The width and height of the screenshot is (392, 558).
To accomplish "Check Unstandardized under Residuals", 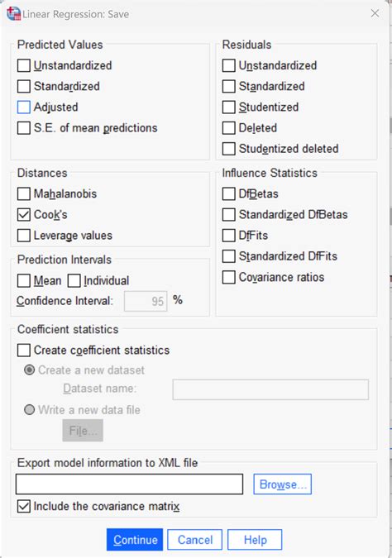I will pos(228,65).
